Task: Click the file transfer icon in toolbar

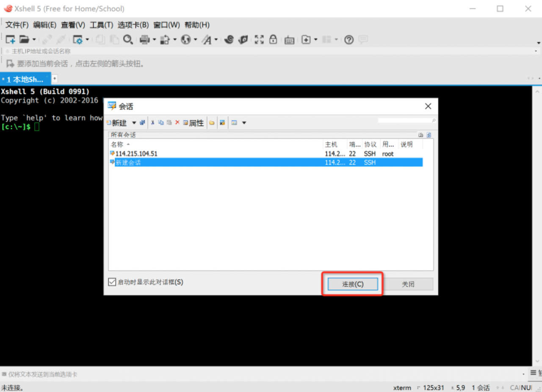Action: click(x=165, y=39)
